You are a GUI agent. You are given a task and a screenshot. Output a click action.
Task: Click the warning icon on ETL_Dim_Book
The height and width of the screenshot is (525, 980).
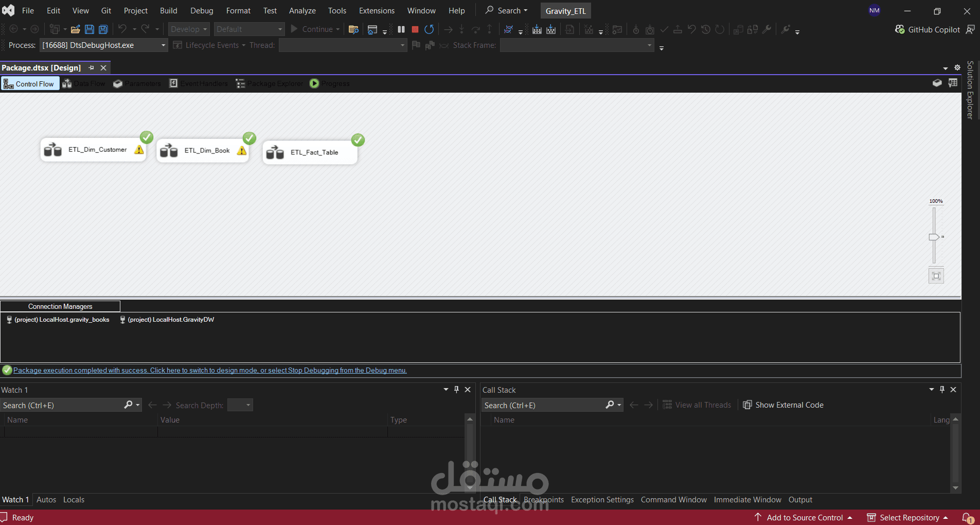242,150
